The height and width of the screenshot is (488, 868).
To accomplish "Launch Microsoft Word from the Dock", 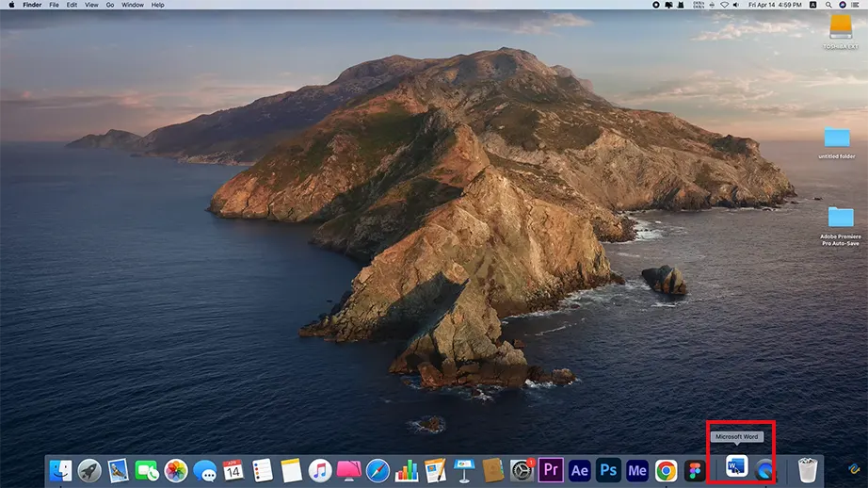I will 736,467.
